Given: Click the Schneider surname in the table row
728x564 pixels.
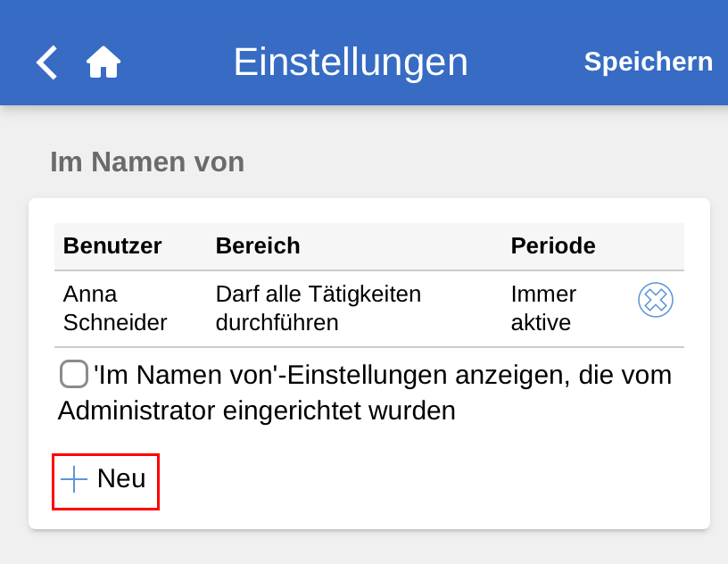Looking at the screenshot, I should [x=115, y=322].
